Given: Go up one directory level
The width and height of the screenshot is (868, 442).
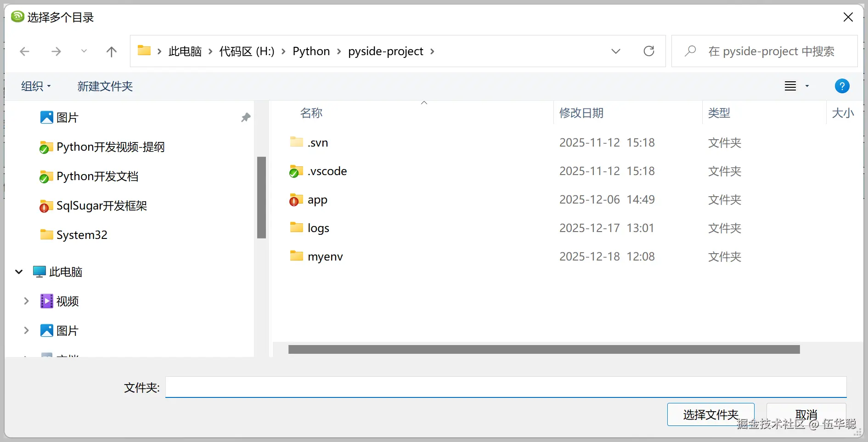Looking at the screenshot, I should pyautogui.click(x=111, y=51).
